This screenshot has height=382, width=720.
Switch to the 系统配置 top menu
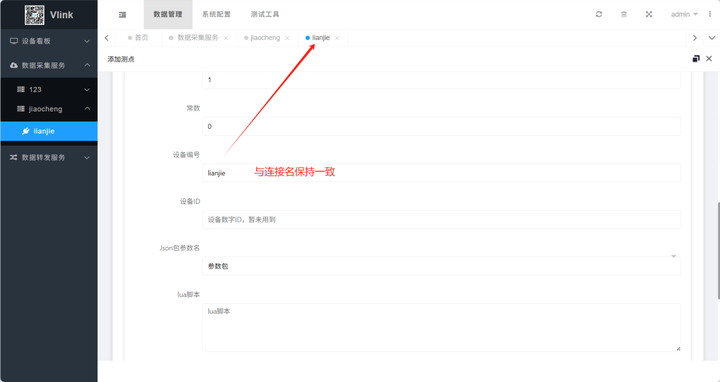216,14
